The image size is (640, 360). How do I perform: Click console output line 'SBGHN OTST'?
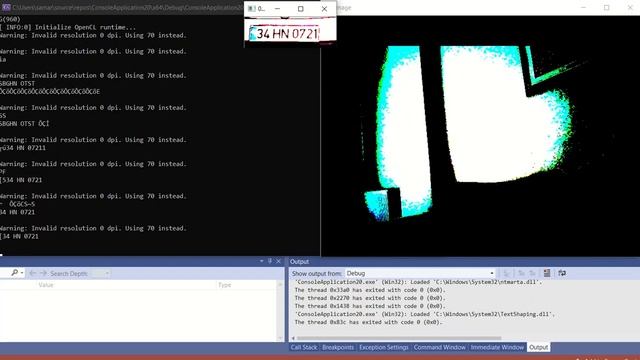click(x=18, y=83)
